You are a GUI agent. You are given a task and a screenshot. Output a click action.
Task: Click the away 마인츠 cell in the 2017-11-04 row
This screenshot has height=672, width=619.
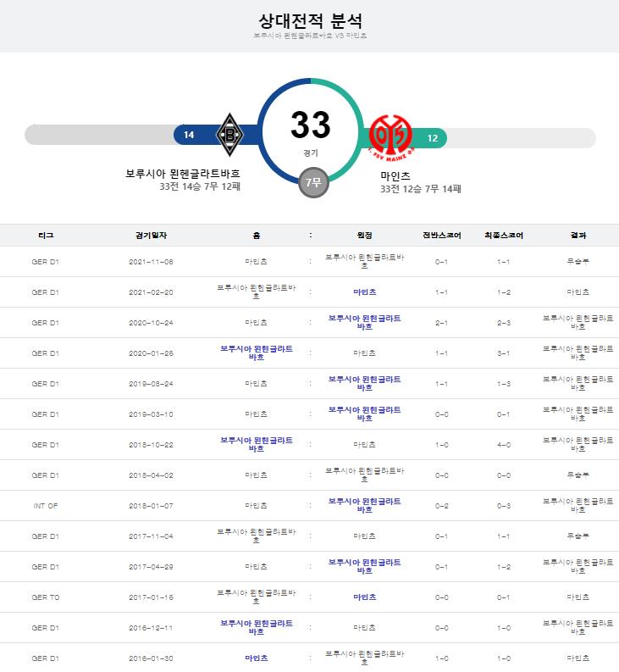tap(365, 536)
